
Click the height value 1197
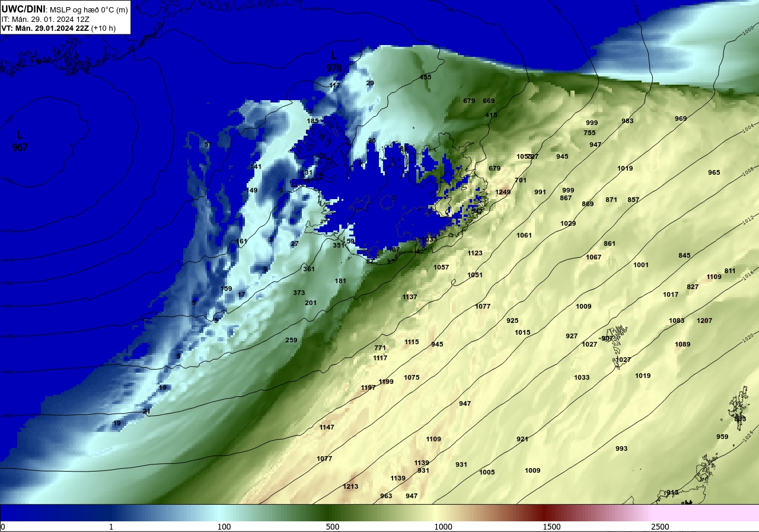(x=368, y=387)
